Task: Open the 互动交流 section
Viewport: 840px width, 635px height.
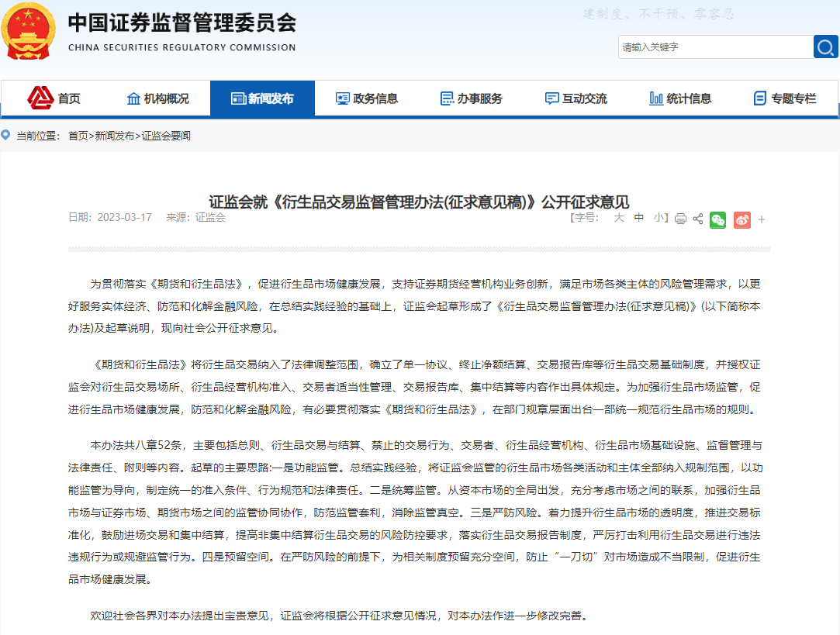Action: pyautogui.click(x=576, y=98)
